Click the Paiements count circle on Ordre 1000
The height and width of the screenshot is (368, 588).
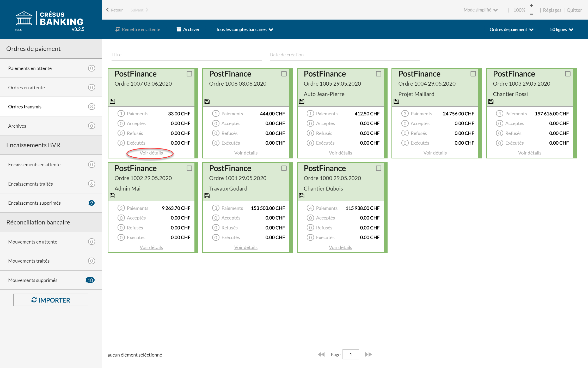(x=310, y=208)
